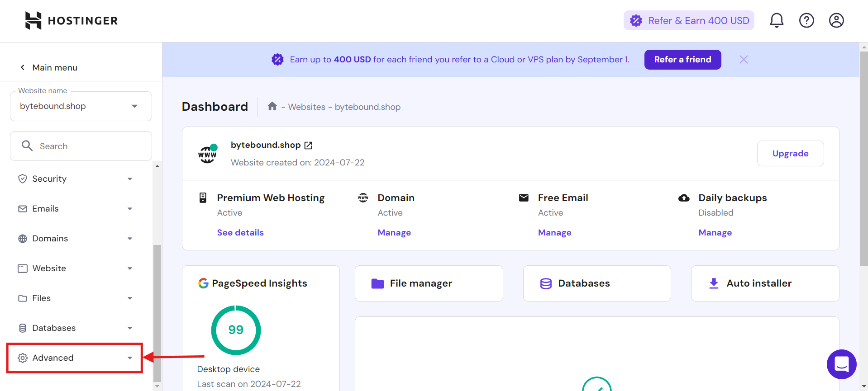Open bytebound.shop via external link icon
The image size is (868, 391).
[308, 145]
